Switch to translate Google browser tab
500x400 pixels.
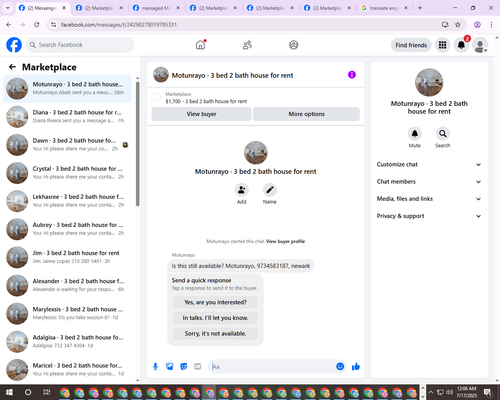click(384, 8)
